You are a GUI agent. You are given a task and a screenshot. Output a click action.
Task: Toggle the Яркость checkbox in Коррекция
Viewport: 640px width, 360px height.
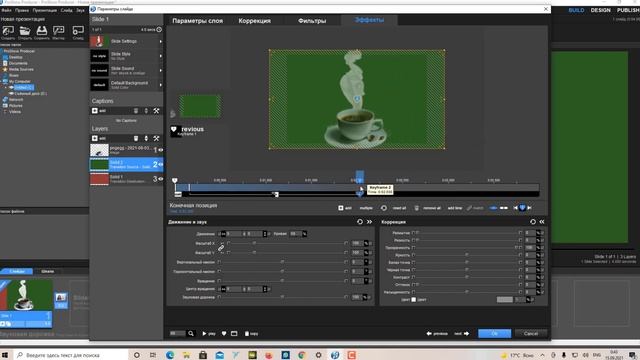(413, 255)
